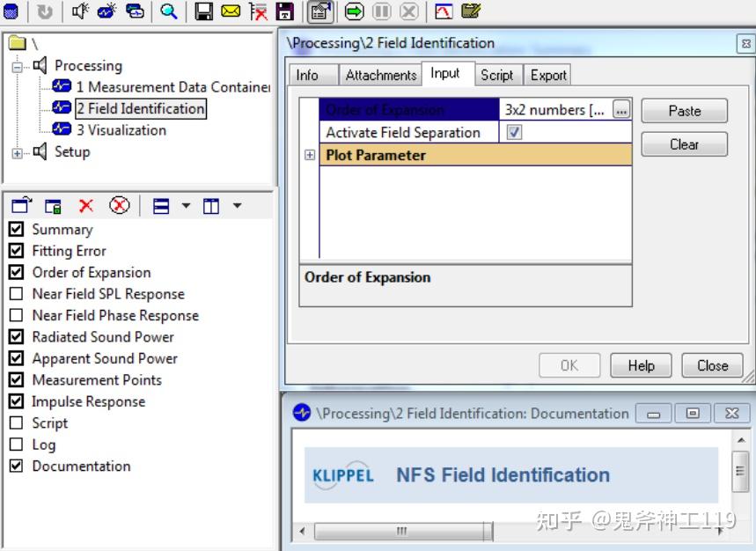The height and width of the screenshot is (551, 756).
Task: Click the Paste button
Action: pyautogui.click(x=684, y=111)
